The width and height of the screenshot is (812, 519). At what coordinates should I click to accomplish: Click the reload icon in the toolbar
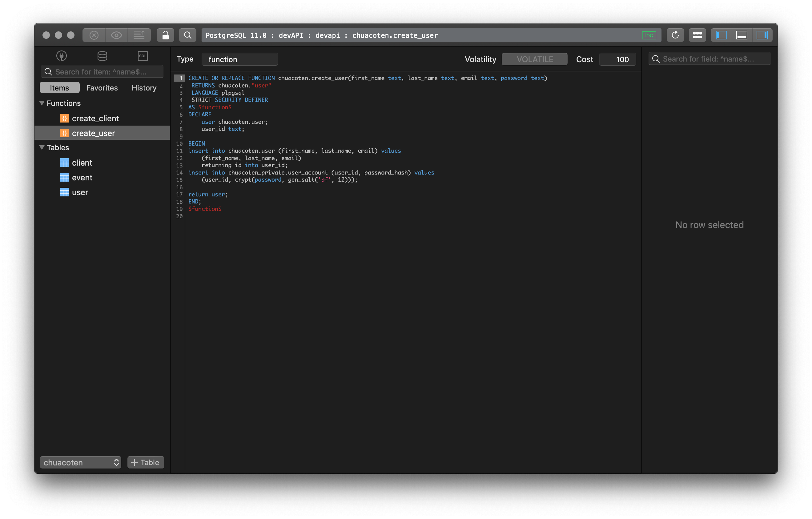coord(675,35)
